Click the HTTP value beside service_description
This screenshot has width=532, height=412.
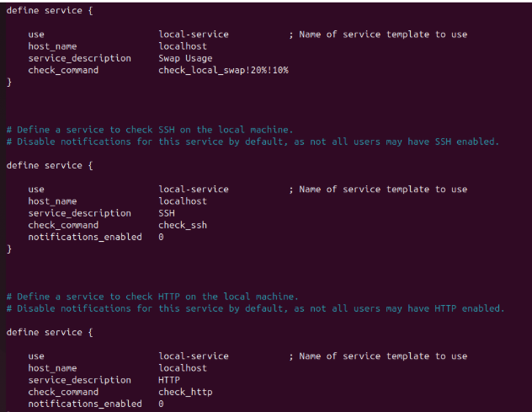tap(168, 380)
